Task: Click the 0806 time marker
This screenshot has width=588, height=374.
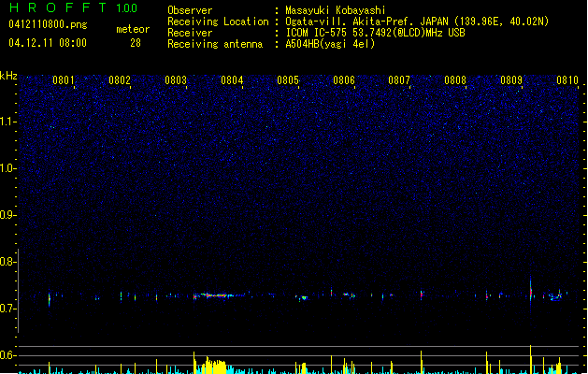Action: [x=344, y=80]
